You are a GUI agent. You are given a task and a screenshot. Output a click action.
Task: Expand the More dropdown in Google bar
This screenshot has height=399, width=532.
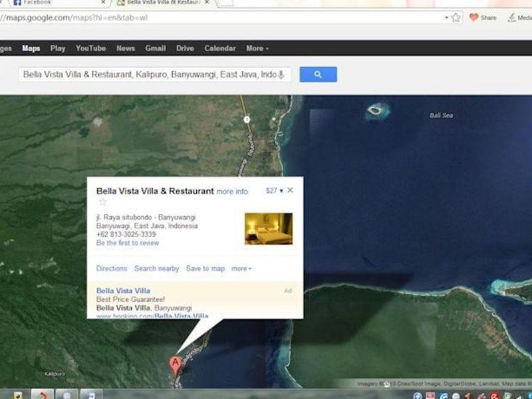[x=257, y=48]
